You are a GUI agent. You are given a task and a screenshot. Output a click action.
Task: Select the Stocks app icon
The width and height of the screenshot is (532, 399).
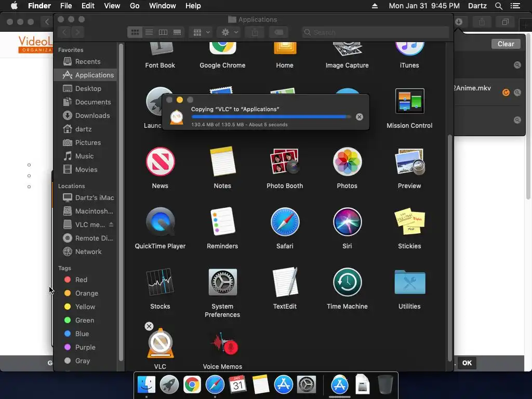pyautogui.click(x=160, y=282)
